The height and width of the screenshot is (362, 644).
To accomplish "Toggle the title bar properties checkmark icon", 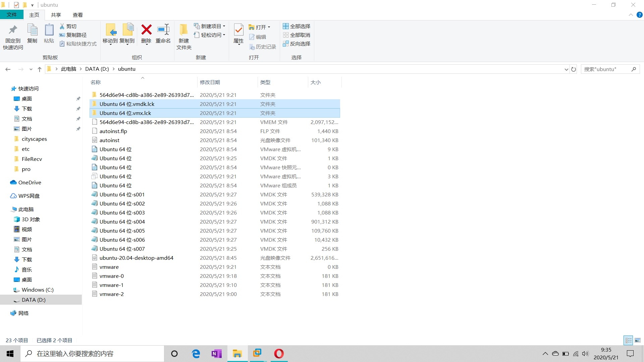I will coord(16,5).
